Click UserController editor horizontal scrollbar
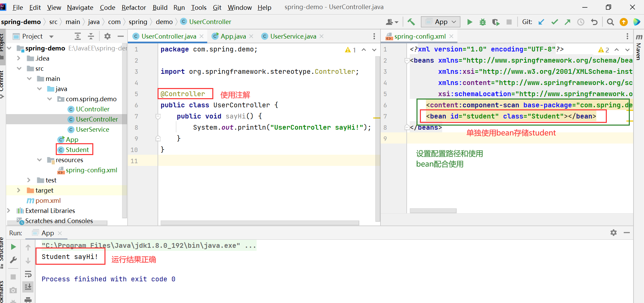This screenshot has height=303, width=644. pos(260,223)
